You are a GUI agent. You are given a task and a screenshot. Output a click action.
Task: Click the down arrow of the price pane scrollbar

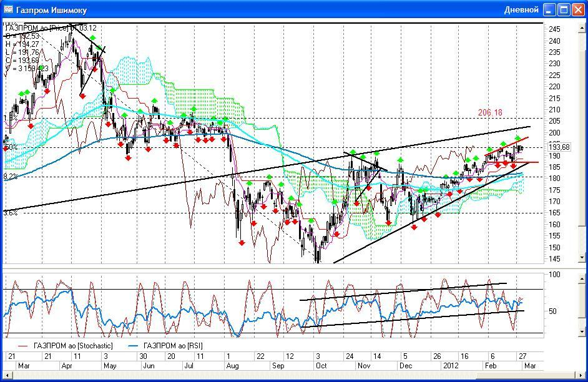coord(582,258)
